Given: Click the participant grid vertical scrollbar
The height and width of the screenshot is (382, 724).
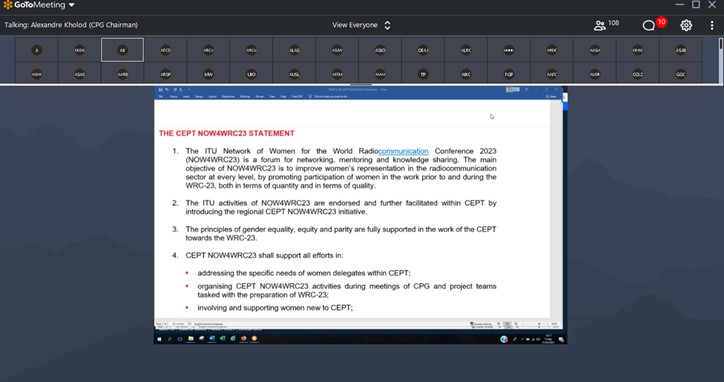Looking at the screenshot, I should click(x=721, y=60).
